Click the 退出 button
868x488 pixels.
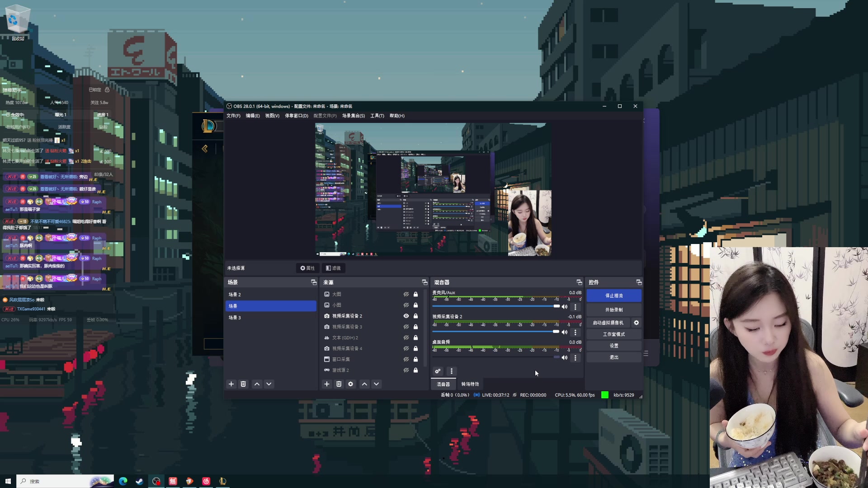click(614, 357)
